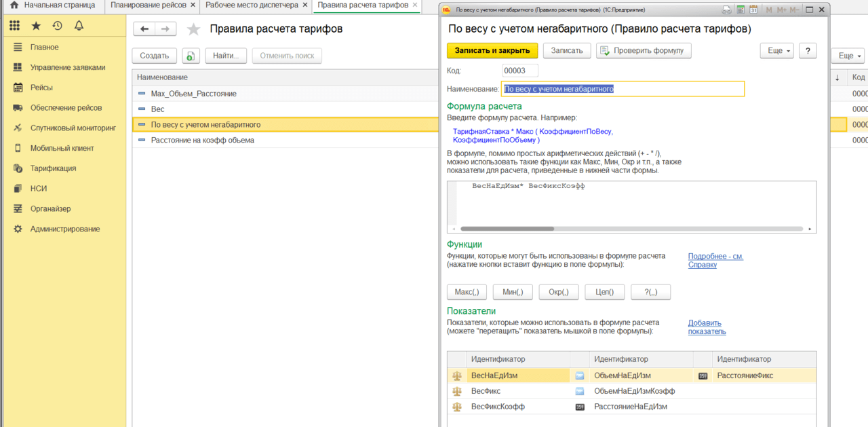Expand the Еще dropdown in the rule dialog

776,51
